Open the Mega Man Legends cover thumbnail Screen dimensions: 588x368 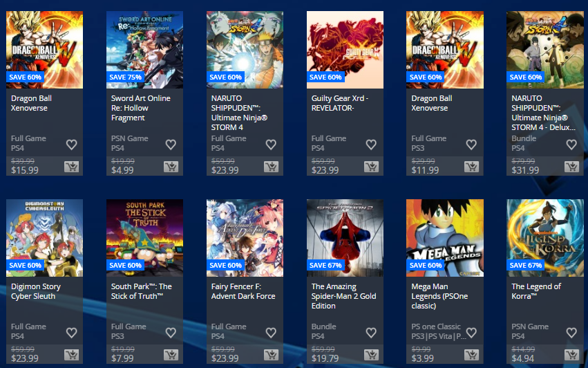point(445,238)
